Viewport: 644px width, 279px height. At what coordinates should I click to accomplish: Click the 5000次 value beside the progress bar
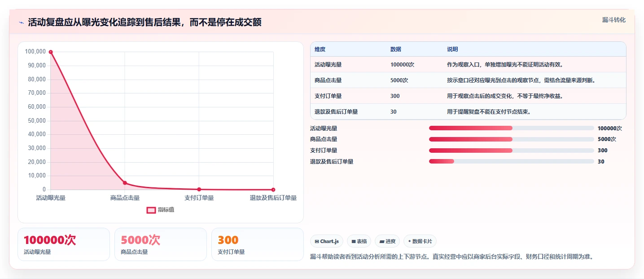pos(607,139)
